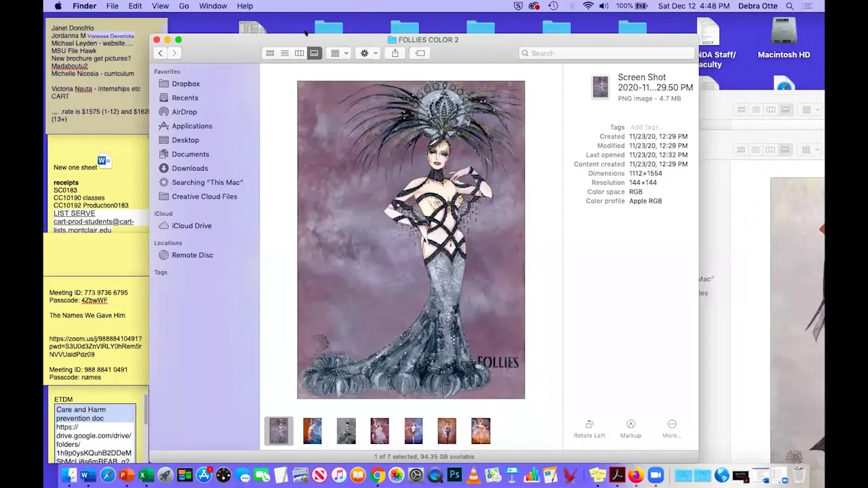Viewport: 868px width, 488px height.
Task: Switch Finder to list view
Action: (285, 53)
